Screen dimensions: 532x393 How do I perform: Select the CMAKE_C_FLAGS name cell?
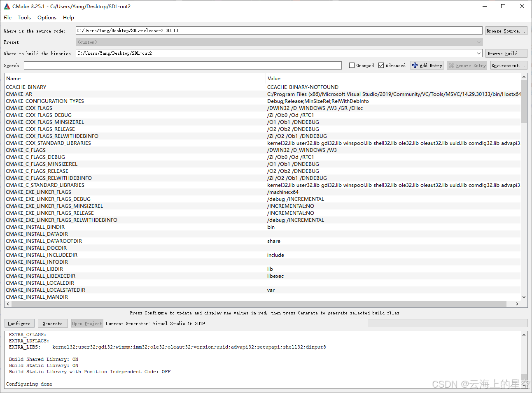pos(26,150)
